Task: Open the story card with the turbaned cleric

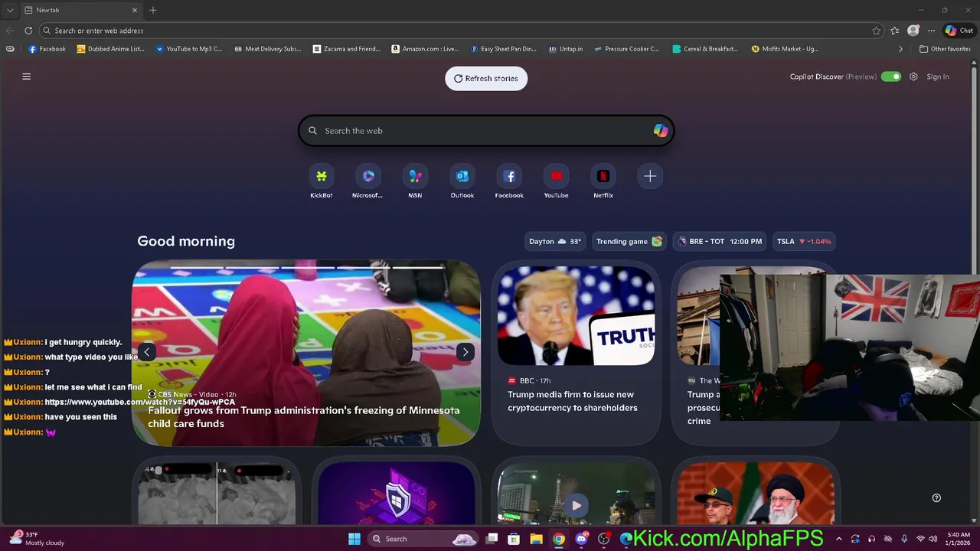Action: click(x=756, y=494)
